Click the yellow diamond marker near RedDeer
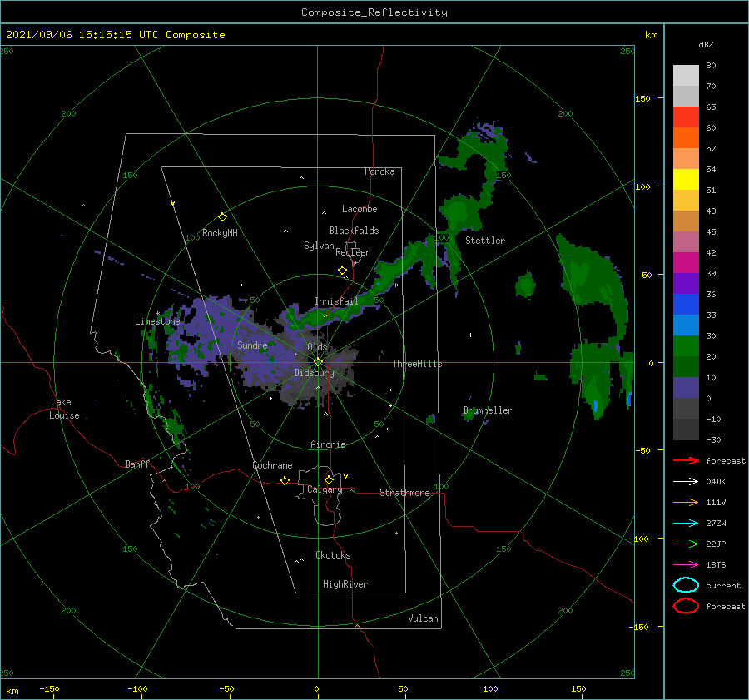Image resolution: width=749 pixels, height=700 pixels. pyautogui.click(x=342, y=270)
